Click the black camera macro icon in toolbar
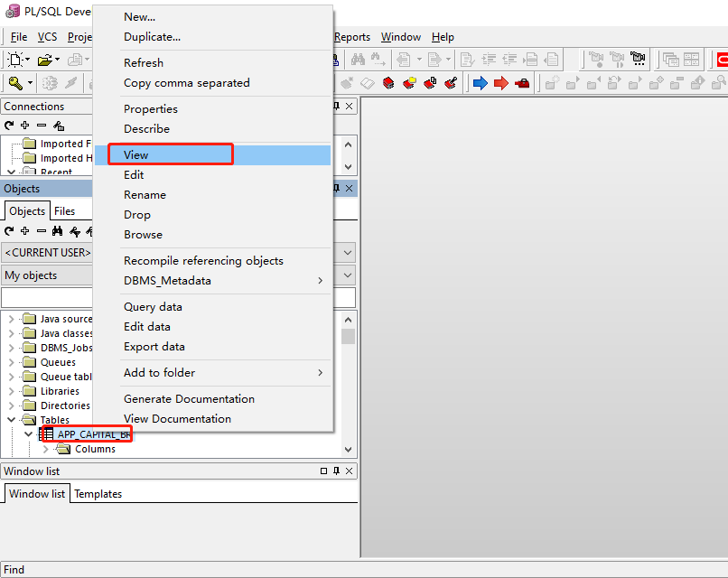728x578 pixels. 638,59
